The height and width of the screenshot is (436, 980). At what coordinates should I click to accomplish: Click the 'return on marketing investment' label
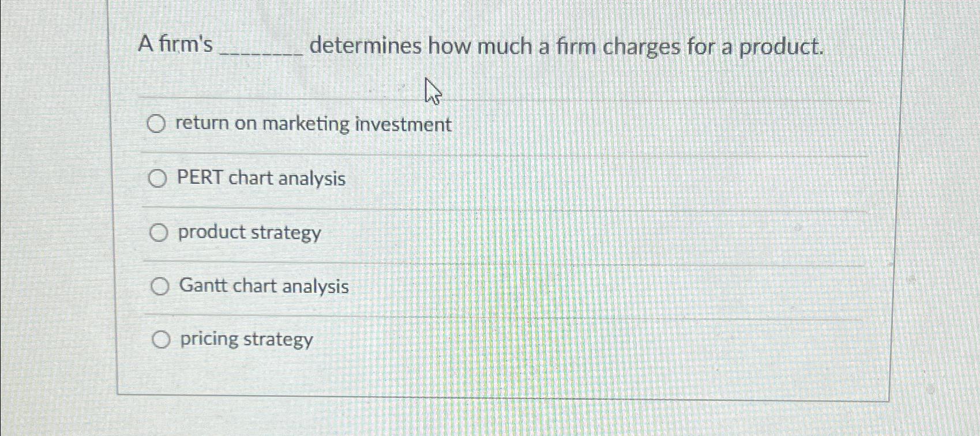coord(314,124)
